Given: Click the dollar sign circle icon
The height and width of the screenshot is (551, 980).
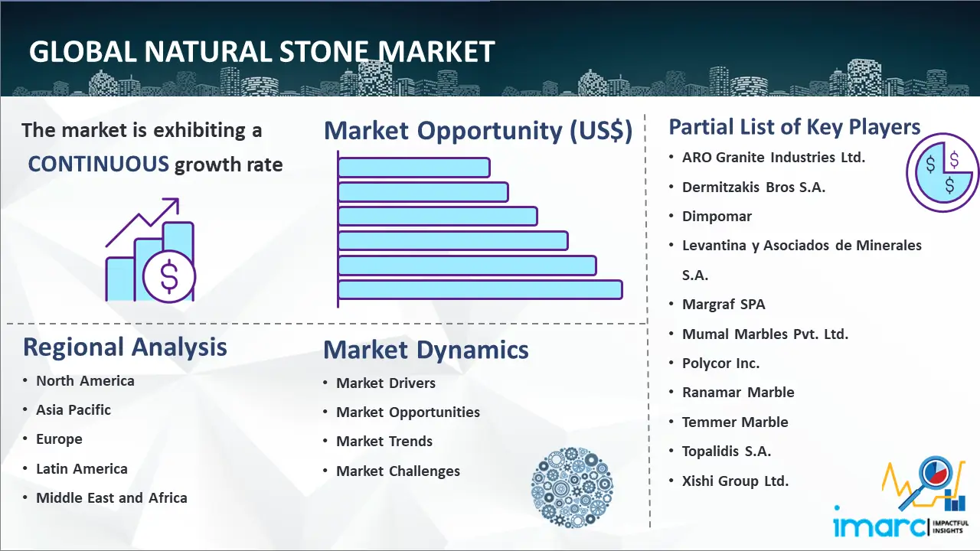Looking at the screenshot, I should [x=170, y=276].
